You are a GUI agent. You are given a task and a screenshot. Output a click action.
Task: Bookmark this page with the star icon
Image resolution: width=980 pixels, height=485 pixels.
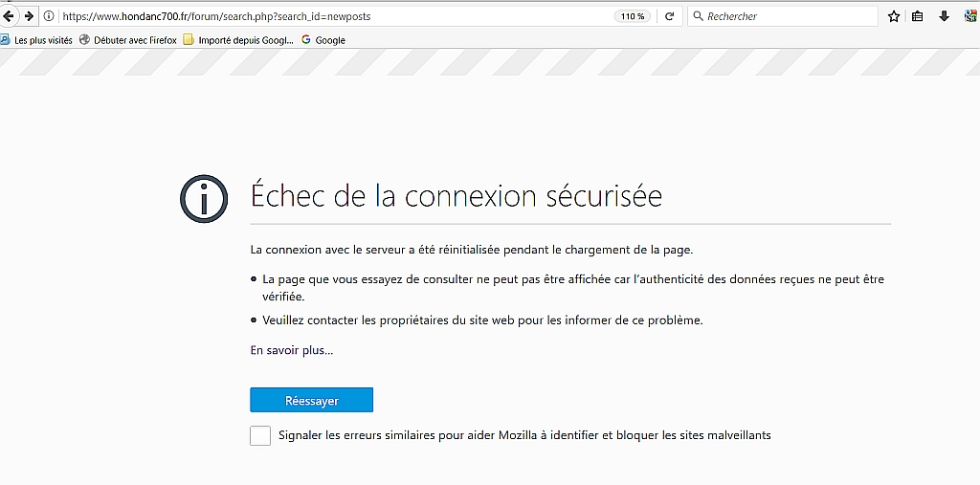coord(894,16)
